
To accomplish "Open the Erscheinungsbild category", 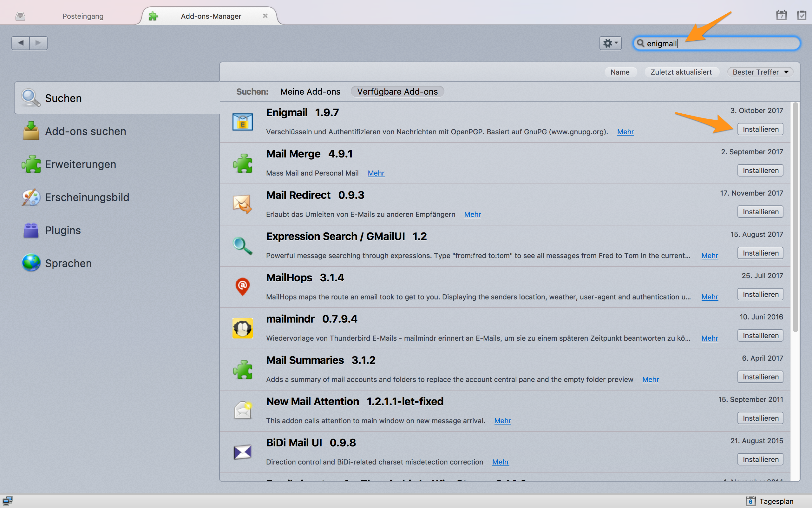I will click(117, 197).
